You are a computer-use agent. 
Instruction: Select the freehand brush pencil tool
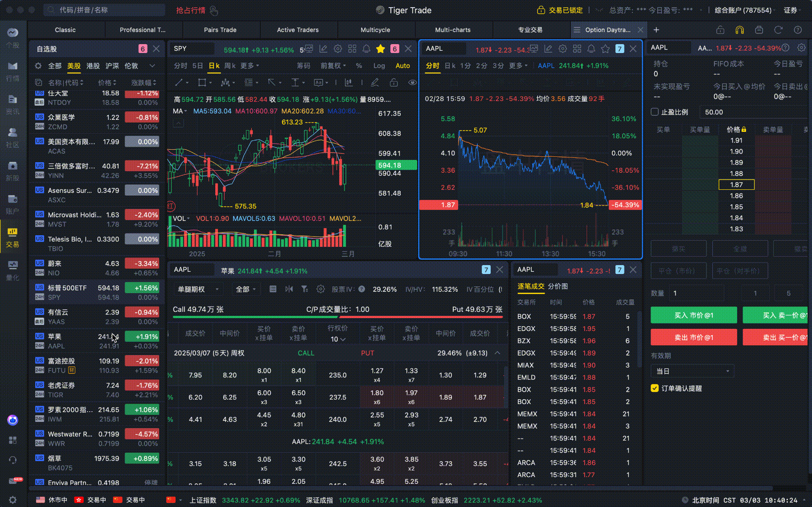pos(375,82)
